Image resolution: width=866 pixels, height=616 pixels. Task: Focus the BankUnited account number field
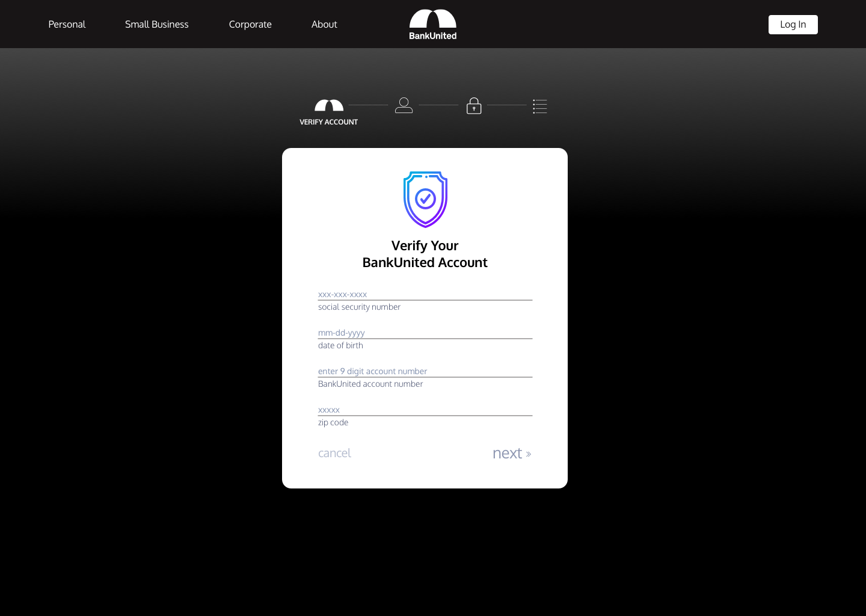pyautogui.click(x=425, y=371)
